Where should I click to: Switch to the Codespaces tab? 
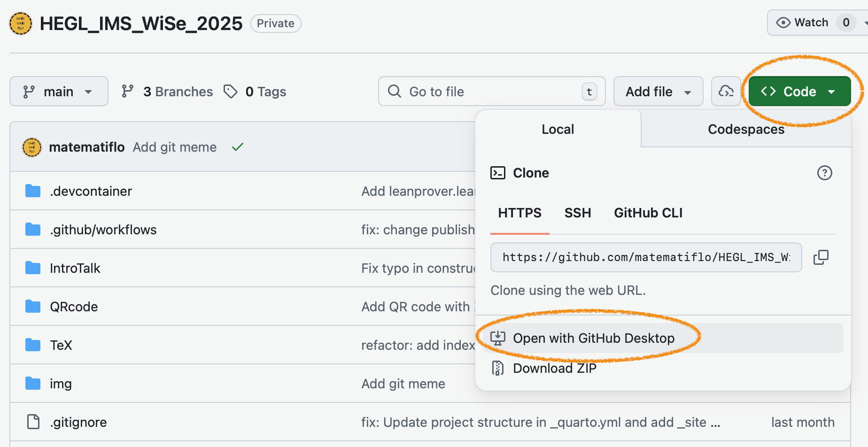pos(746,129)
